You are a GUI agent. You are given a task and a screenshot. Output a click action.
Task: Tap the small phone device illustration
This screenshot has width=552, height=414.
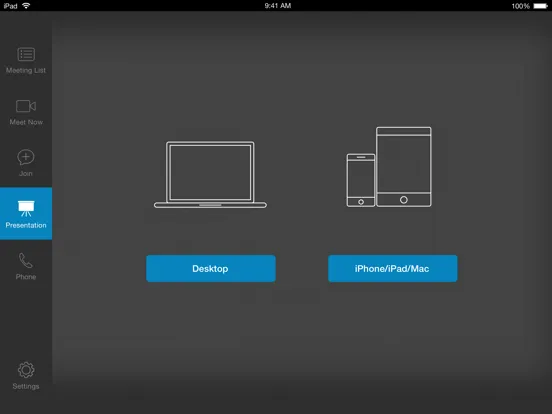click(x=361, y=180)
